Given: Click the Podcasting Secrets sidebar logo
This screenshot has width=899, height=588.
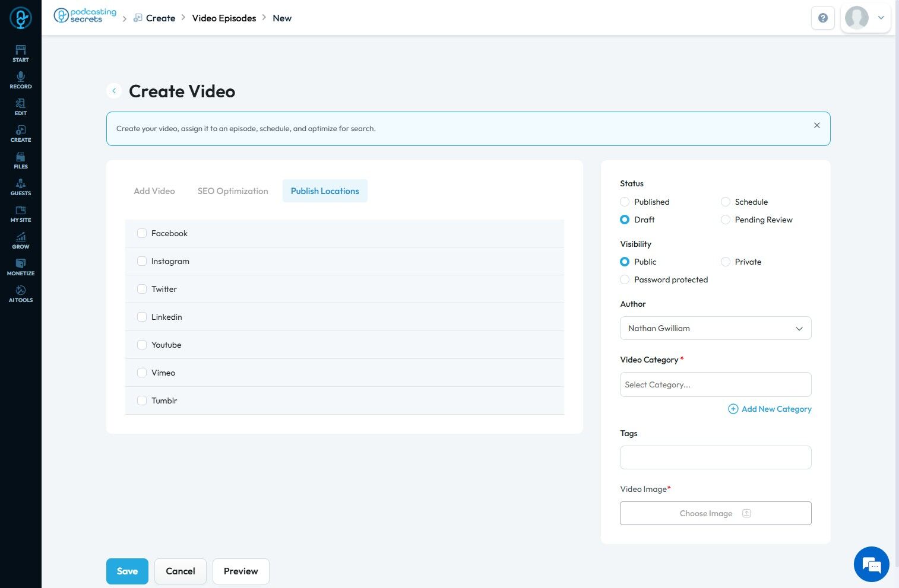Looking at the screenshot, I should coord(21,18).
